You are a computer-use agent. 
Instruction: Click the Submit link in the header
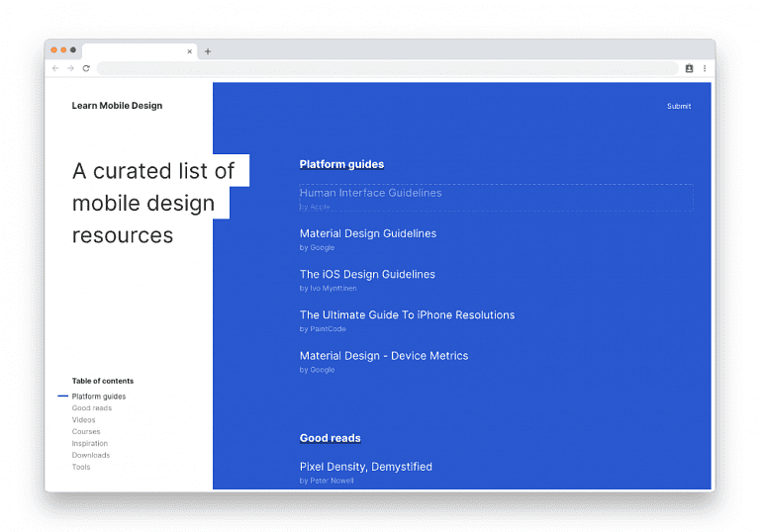point(678,106)
